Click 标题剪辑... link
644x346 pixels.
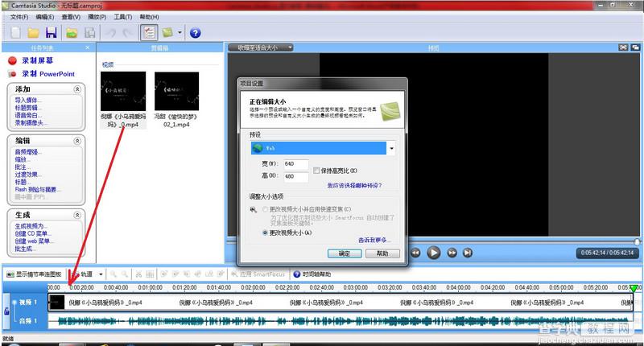(x=28, y=108)
